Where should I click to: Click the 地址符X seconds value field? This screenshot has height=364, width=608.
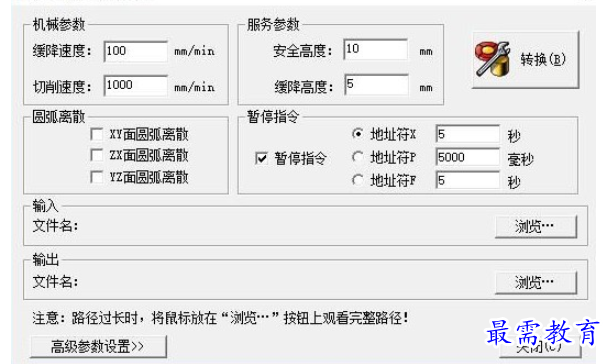(x=468, y=134)
